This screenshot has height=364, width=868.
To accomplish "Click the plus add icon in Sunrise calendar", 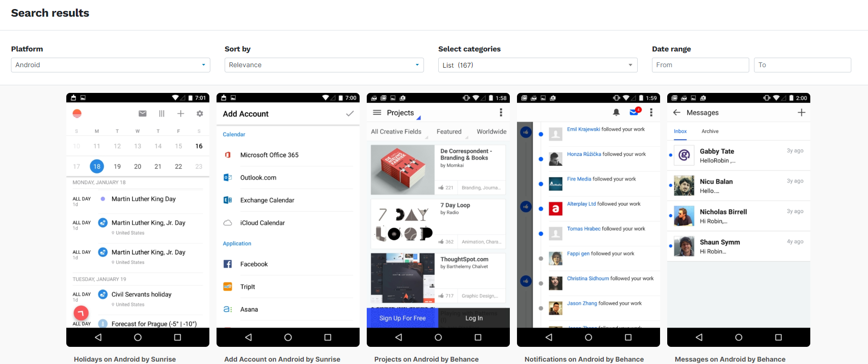I will coord(181,113).
